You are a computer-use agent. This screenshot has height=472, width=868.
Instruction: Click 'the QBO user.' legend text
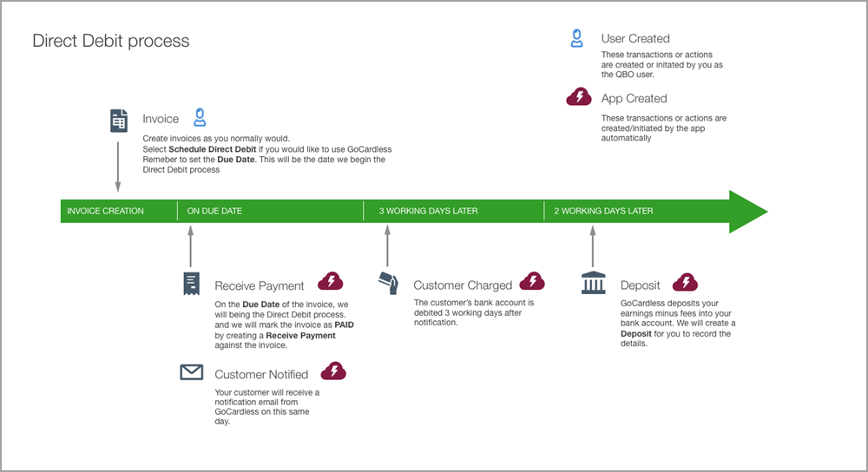(628, 75)
